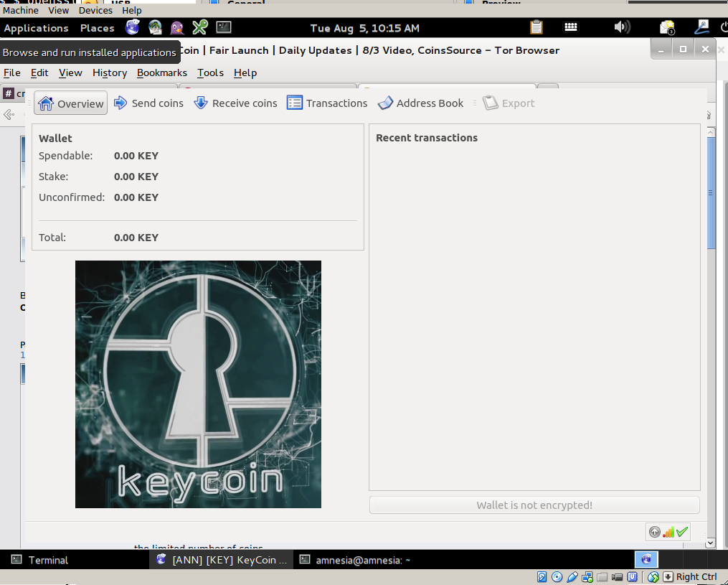
Task: Click the Spendable 0.00 KEY value
Action: pos(136,156)
